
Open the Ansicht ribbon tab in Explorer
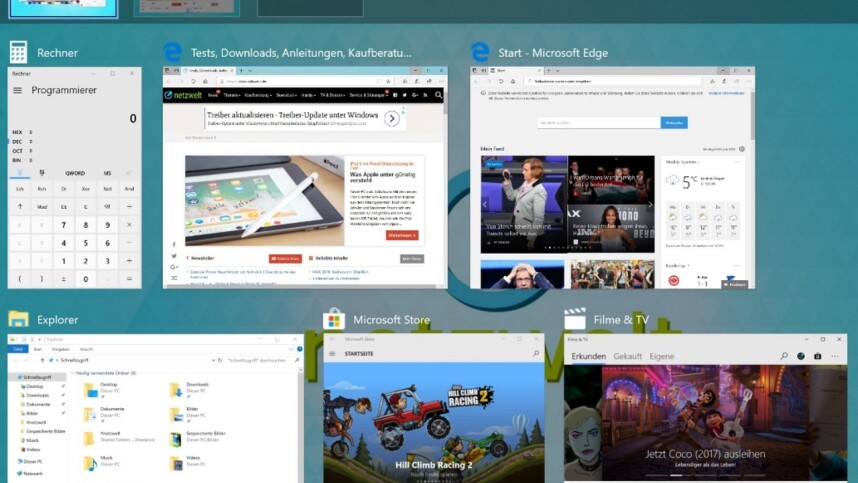(x=86, y=349)
